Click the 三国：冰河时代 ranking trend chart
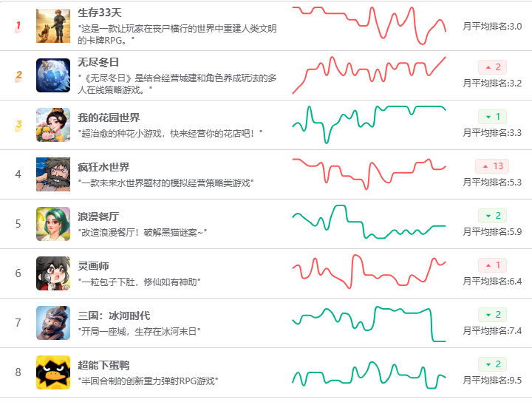The image size is (532, 402). click(x=369, y=322)
